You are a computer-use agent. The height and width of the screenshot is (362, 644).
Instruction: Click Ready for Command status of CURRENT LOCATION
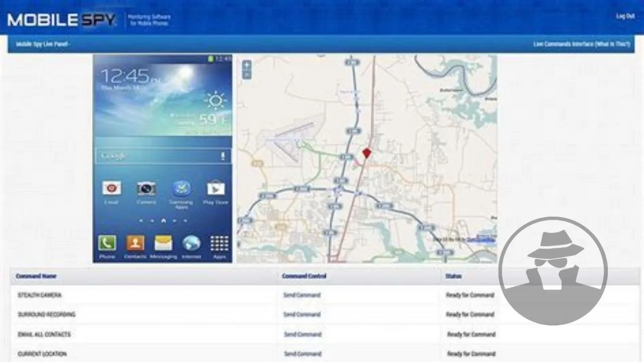471,354
